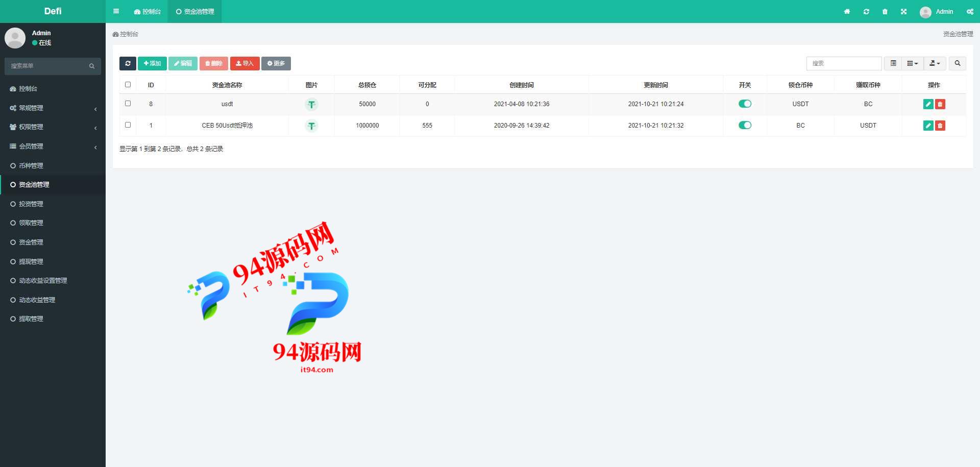Open export data dropdown
The width and height of the screenshot is (980, 467).
pyautogui.click(x=935, y=63)
